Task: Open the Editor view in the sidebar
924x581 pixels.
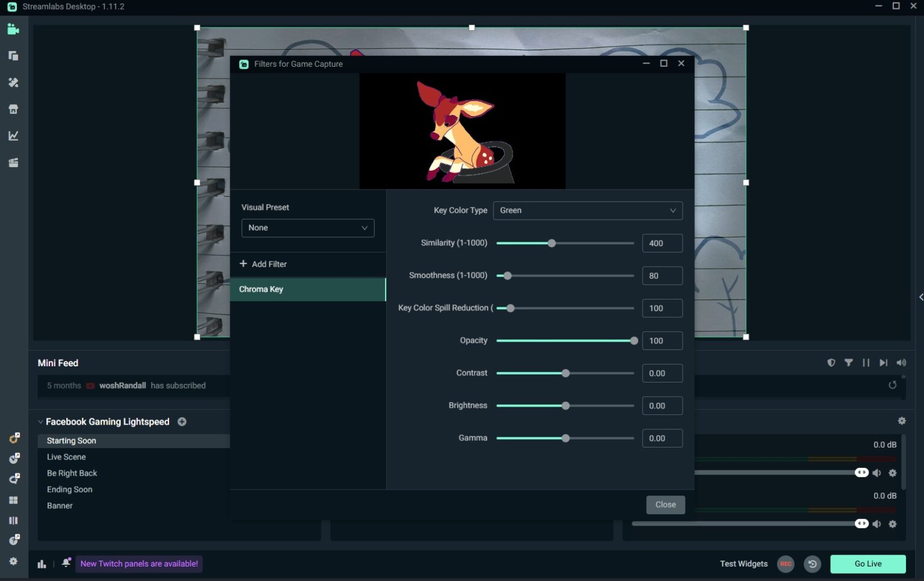Action: click(13, 29)
